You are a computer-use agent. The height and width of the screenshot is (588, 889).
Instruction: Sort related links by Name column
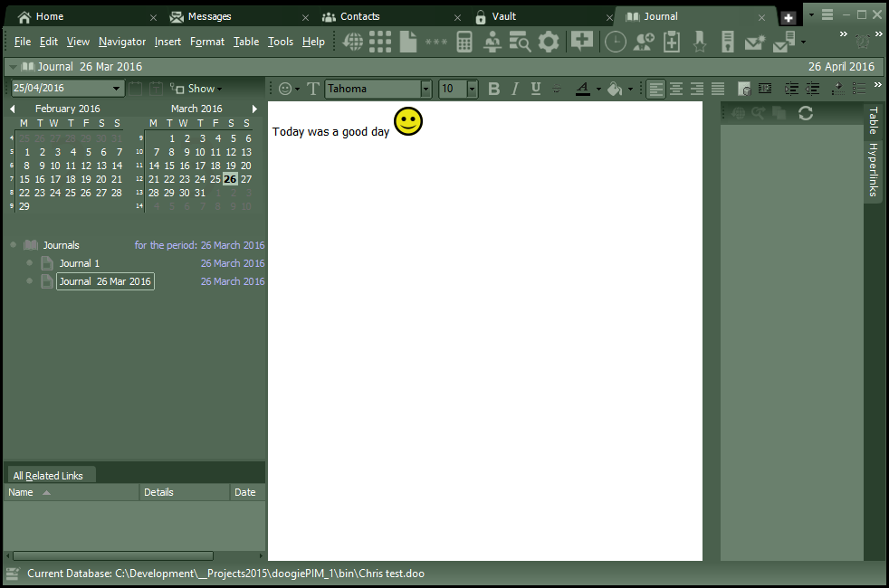pyautogui.click(x=71, y=492)
